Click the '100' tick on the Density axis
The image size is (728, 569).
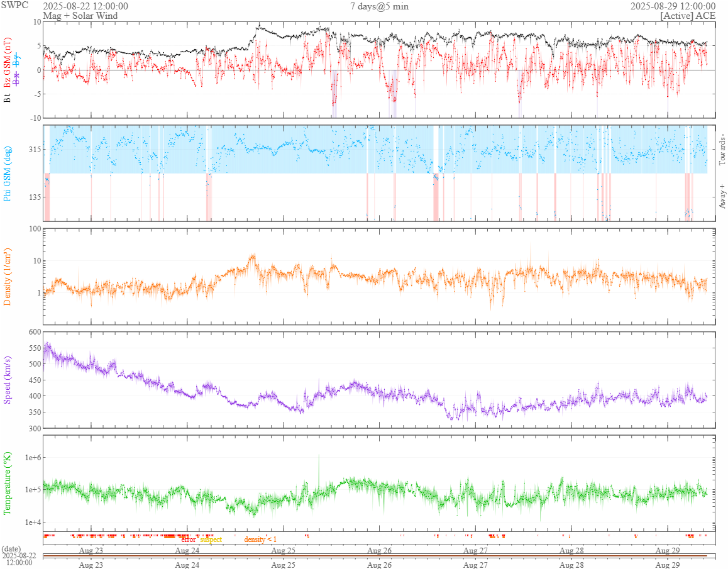35,228
